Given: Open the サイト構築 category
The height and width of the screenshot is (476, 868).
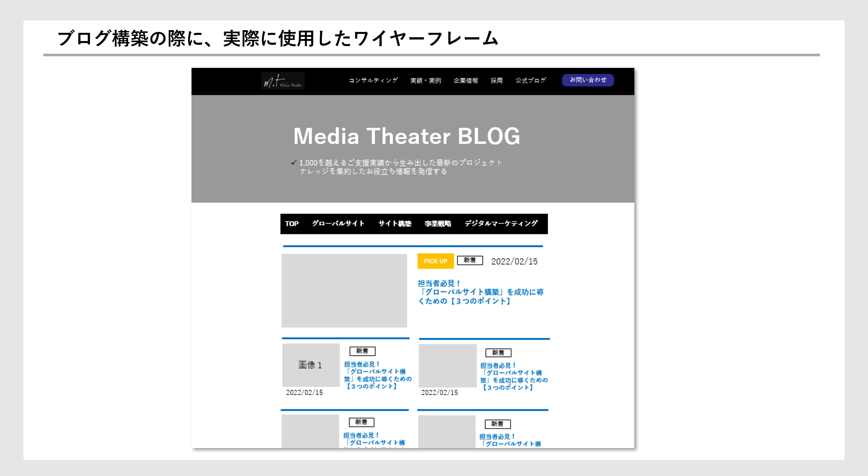Looking at the screenshot, I should click(395, 224).
